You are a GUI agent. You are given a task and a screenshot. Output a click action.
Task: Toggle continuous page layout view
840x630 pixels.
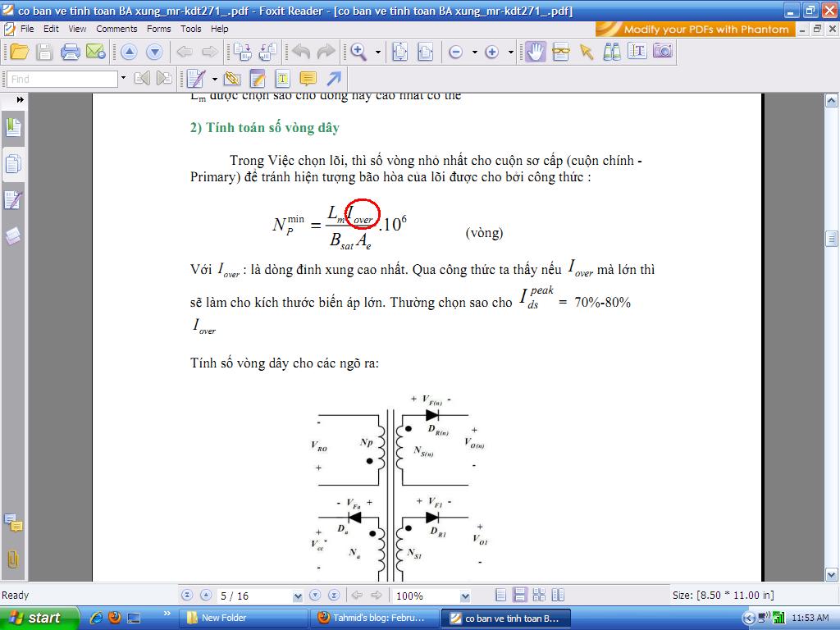click(x=519, y=596)
